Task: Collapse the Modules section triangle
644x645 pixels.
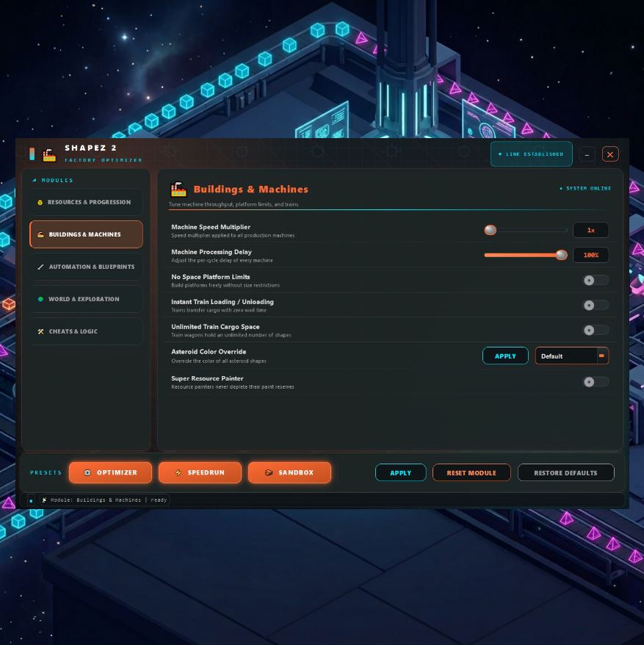Action: tap(35, 180)
